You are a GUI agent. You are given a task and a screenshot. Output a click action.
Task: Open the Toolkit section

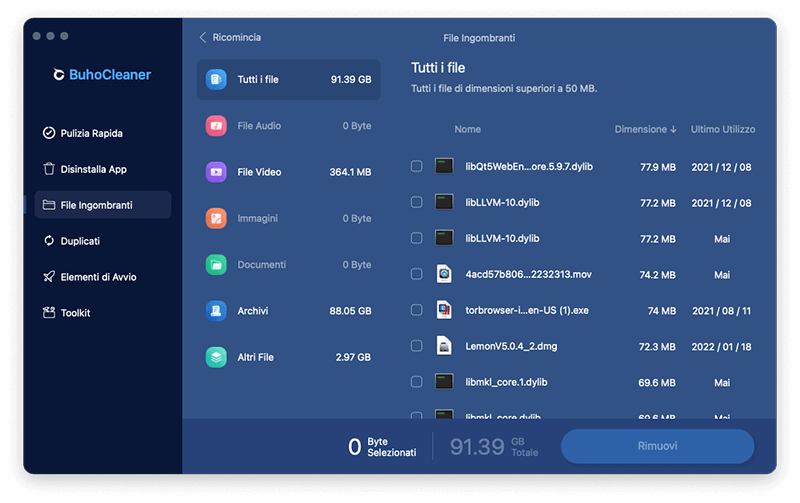103,313
